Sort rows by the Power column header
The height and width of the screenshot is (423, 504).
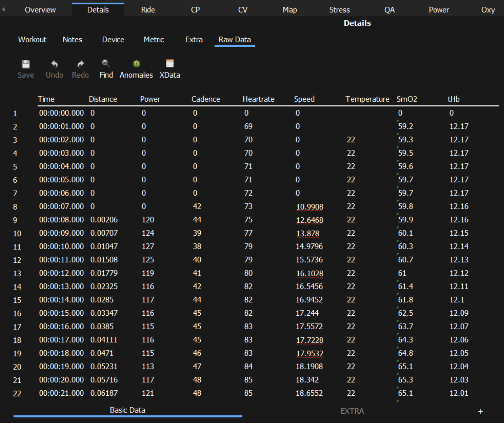pyautogui.click(x=150, y=99)
